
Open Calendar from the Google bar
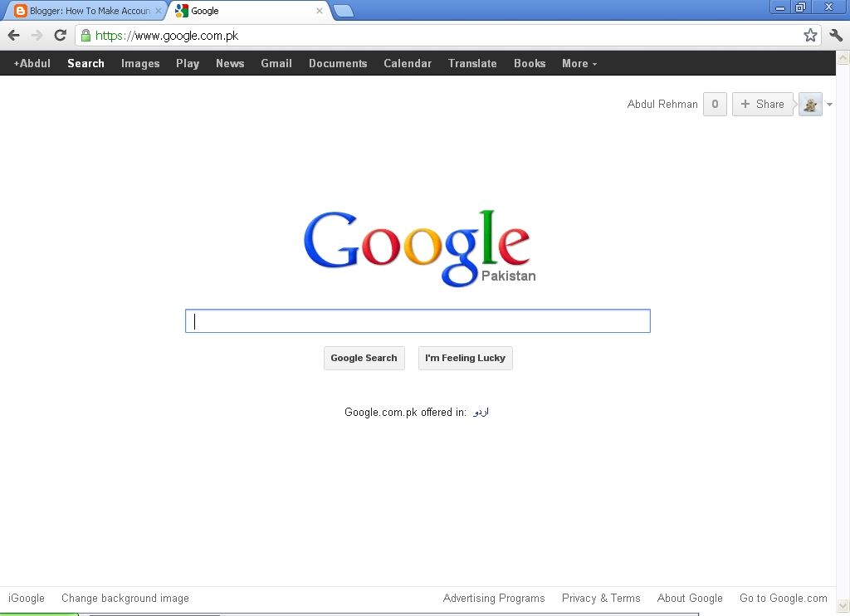click(x=408, y=63)
